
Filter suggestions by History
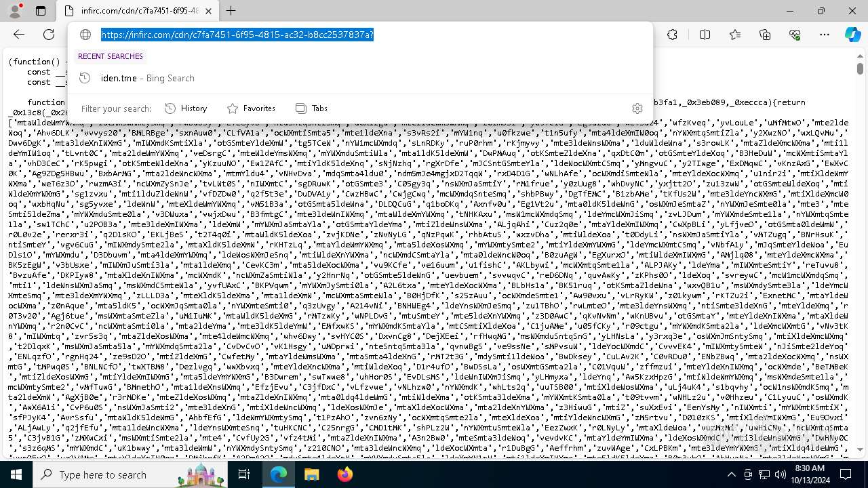pyautogui.click(x=186, y=108)
